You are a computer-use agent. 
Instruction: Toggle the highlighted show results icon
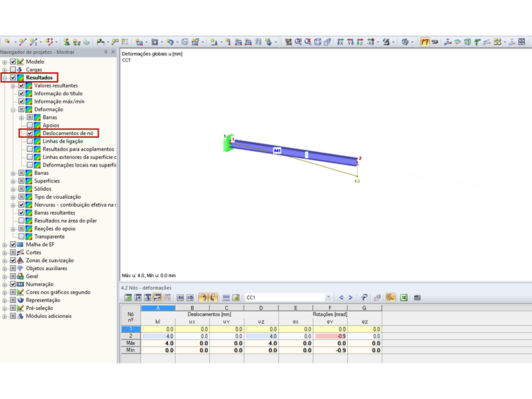[424, 42]
